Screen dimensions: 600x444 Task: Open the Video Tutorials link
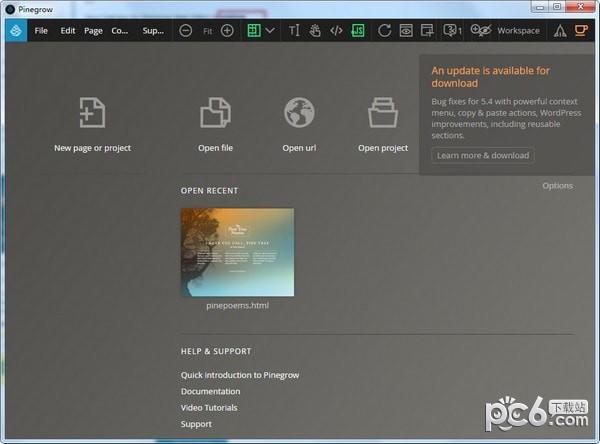coord(209,407)
